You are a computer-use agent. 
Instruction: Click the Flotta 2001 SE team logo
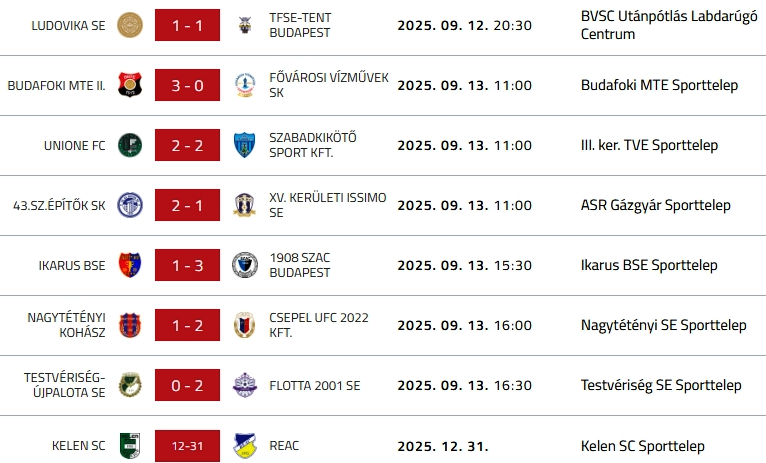(x=244, y=385)
